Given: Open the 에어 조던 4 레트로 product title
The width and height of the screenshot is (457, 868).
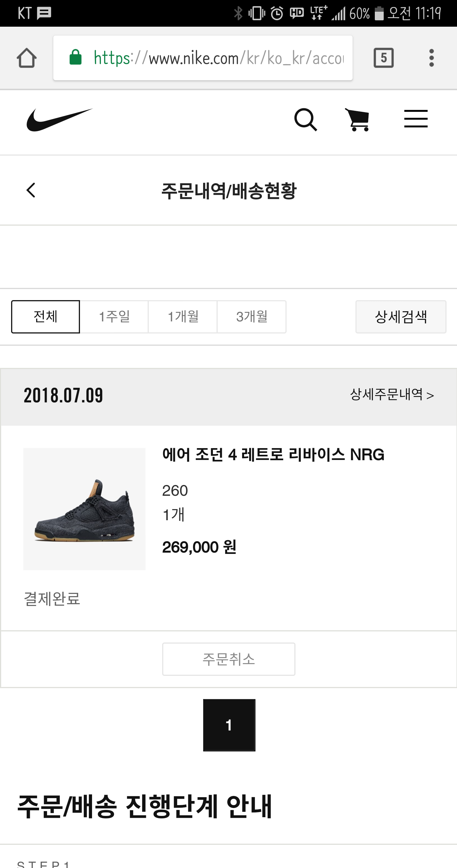Looking at the screenshot, I should point(273,454).
